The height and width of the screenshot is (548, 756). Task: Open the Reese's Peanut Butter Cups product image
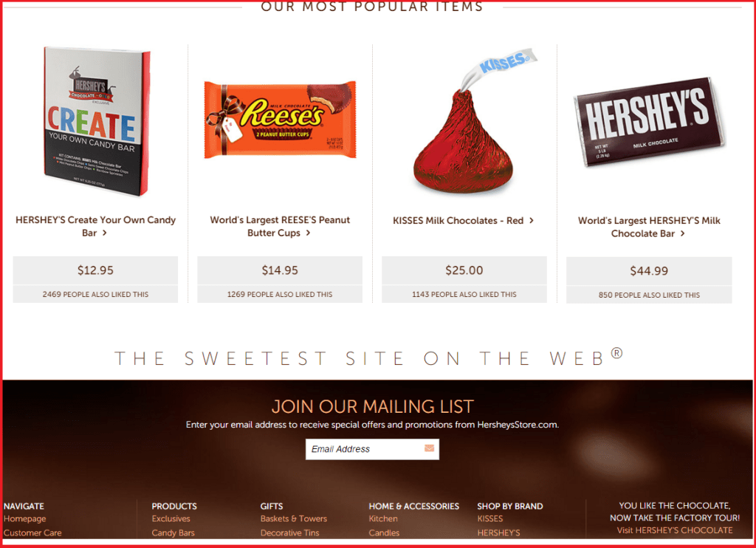pyautogui.click(x=280, y=120)
